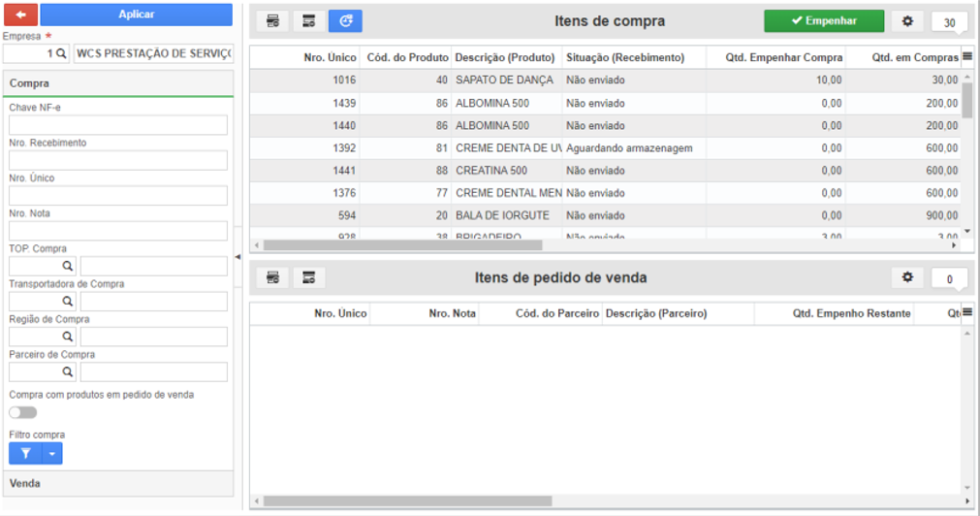This screenshot has width=980, height=516.
Task: Click the Chave NF-e input field
Action: (x=118, y=125)
